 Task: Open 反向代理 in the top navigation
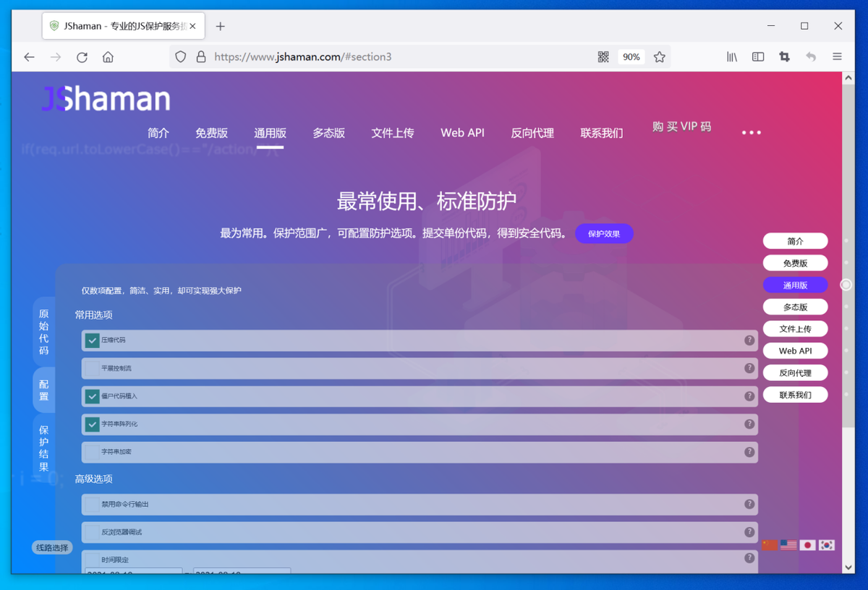pyautogui.click(x=532, y=133)
